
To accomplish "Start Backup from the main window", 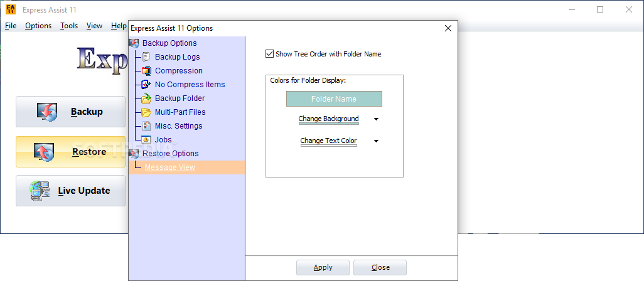I will [71, 112].
